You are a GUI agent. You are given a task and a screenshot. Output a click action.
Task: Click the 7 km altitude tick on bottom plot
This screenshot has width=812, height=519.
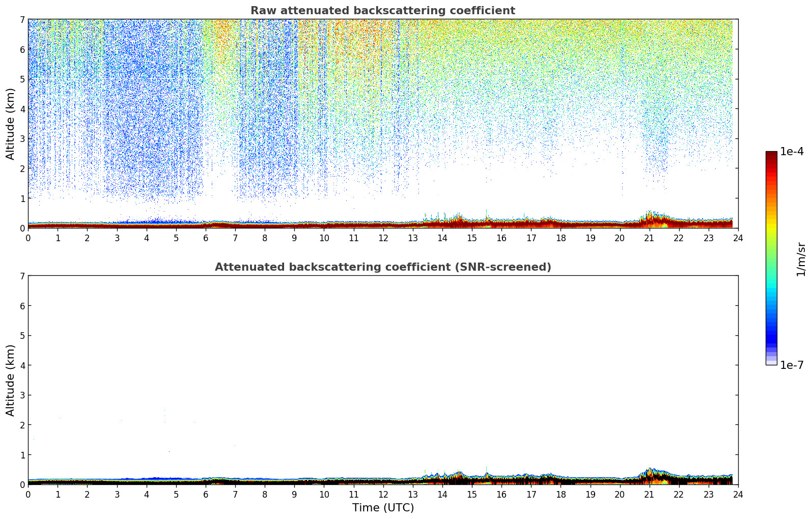tap(22, 276)
